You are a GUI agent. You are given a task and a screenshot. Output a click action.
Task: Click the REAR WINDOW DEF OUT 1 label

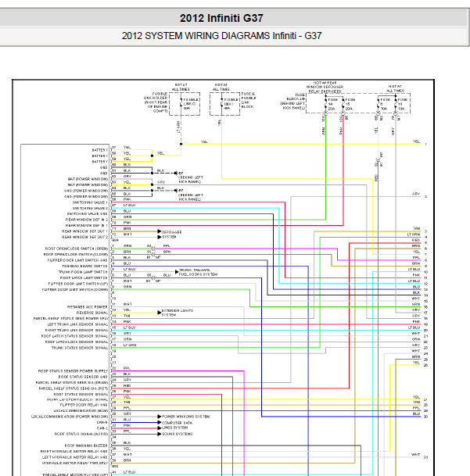[84, 231]
